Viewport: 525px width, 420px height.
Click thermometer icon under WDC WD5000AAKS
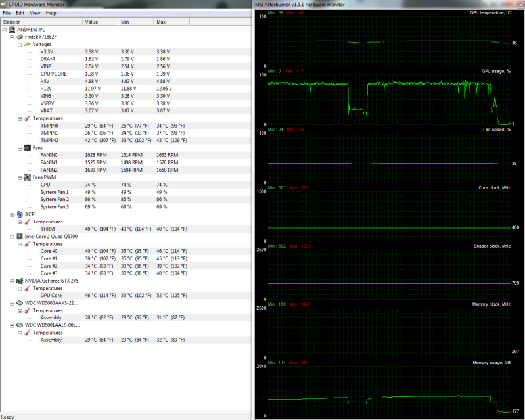coord(28,310)
